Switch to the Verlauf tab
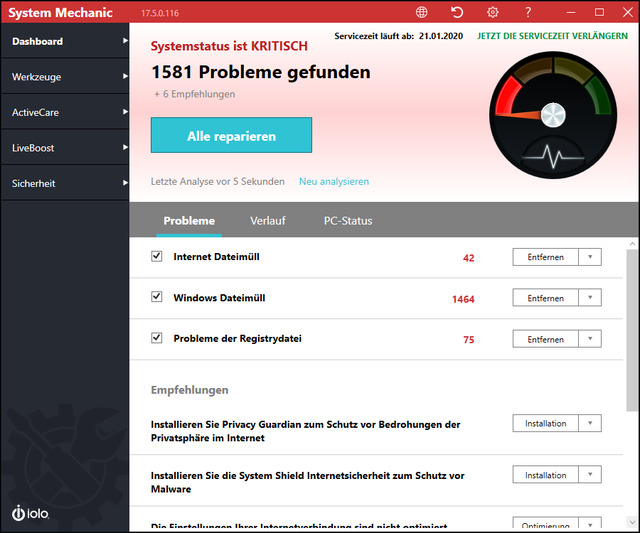The image size is (640, 533). (268, 220)
